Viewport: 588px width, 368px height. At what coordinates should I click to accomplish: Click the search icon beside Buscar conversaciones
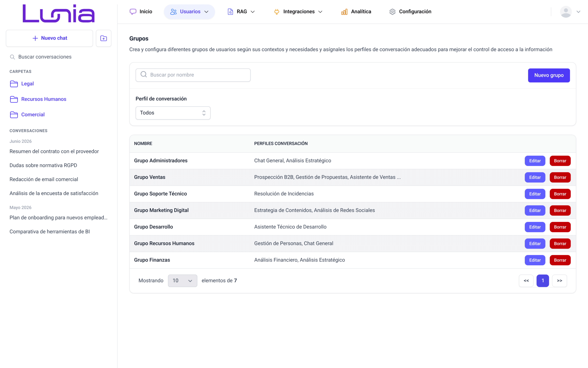(12, 57)
